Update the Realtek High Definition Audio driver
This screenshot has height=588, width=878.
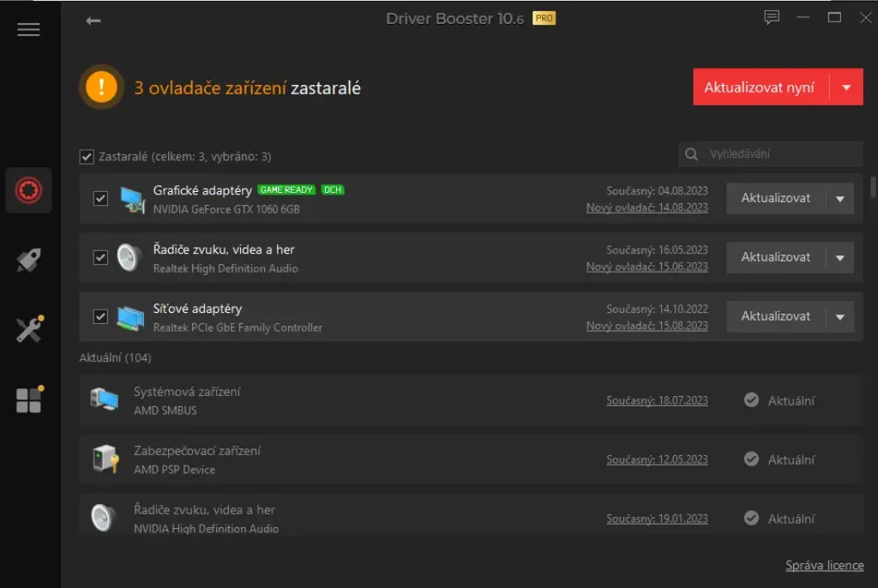point(775,257)
